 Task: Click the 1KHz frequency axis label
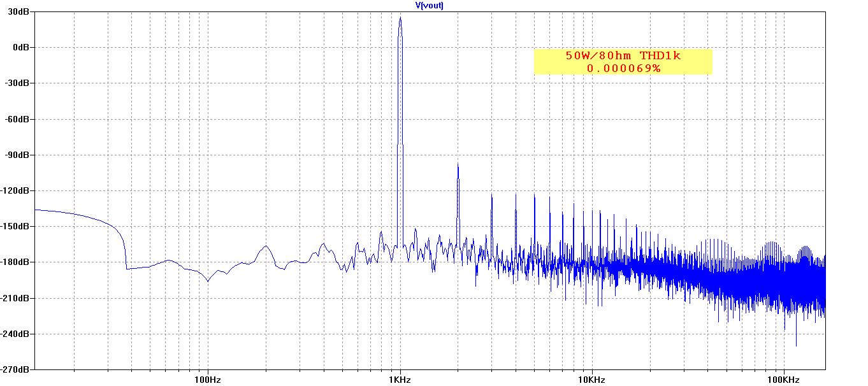400,380
